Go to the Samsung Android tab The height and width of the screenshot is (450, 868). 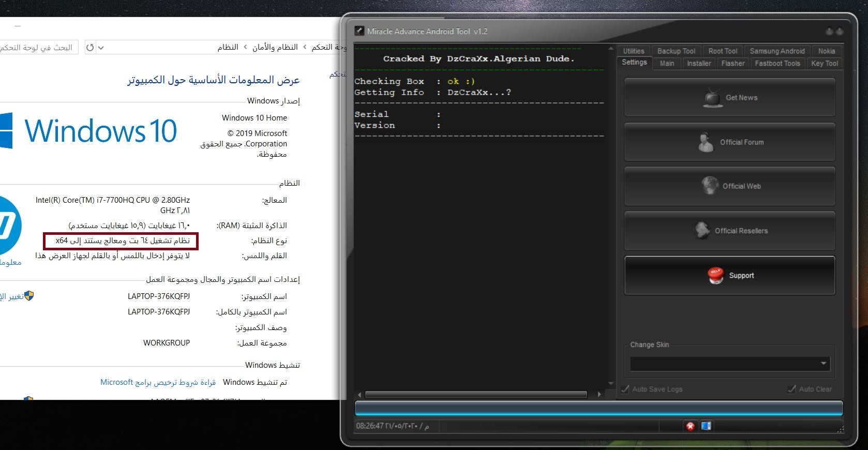click(777, 51)
